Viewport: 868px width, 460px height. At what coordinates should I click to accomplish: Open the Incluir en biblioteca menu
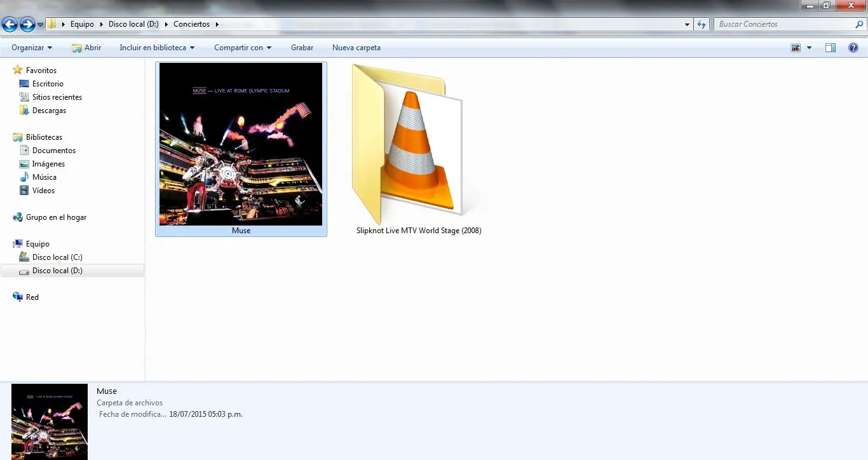pyautogui.click(x=157, y=48)
